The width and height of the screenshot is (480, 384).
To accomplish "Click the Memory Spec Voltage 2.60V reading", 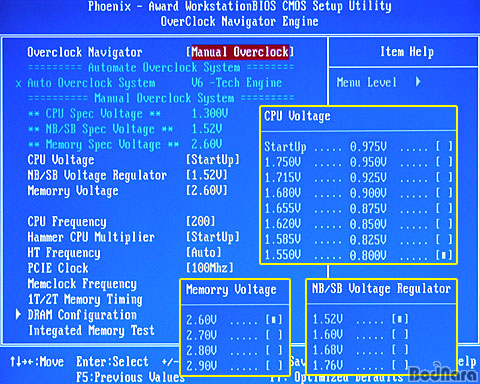I will tap(207, 144).
